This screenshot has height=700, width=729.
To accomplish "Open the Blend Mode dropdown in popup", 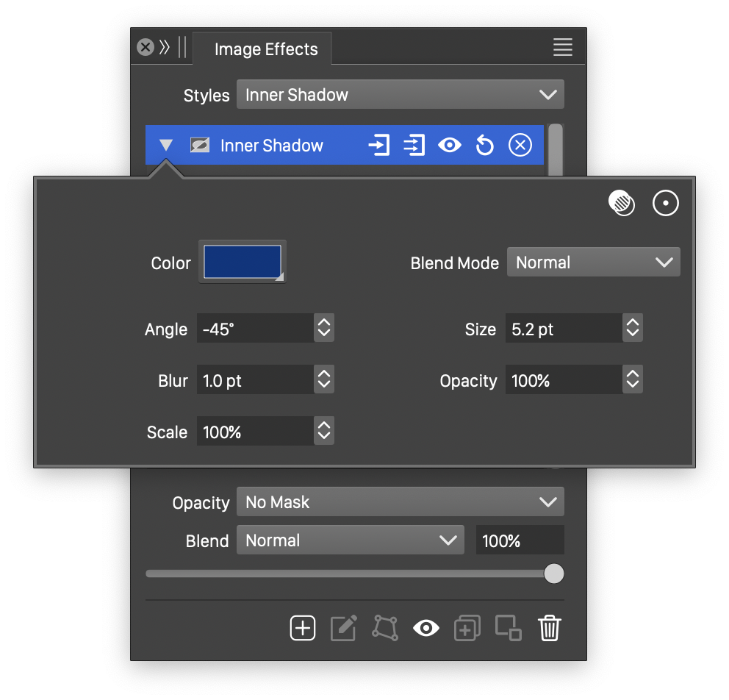I will [593, 262].
